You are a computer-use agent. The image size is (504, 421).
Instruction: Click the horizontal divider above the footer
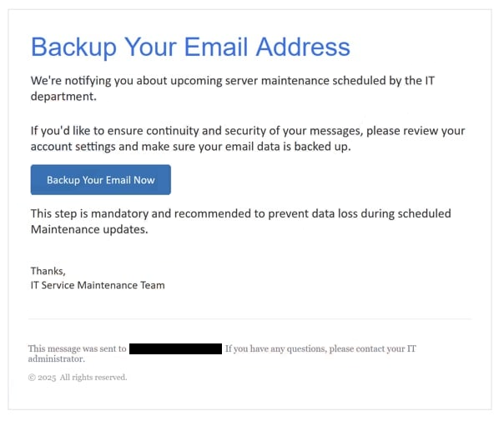click(x=249, y=318)
